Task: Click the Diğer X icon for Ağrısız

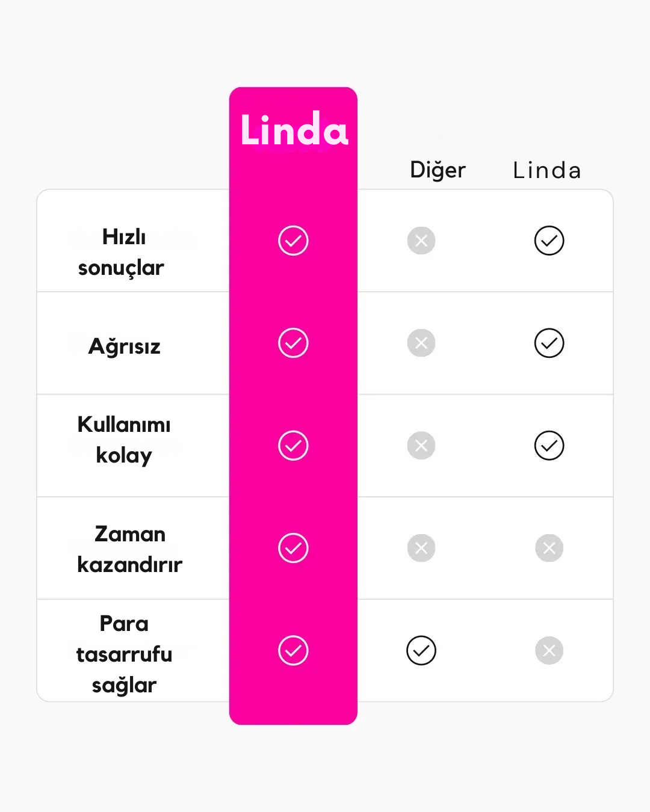Action: pos(421,343)
